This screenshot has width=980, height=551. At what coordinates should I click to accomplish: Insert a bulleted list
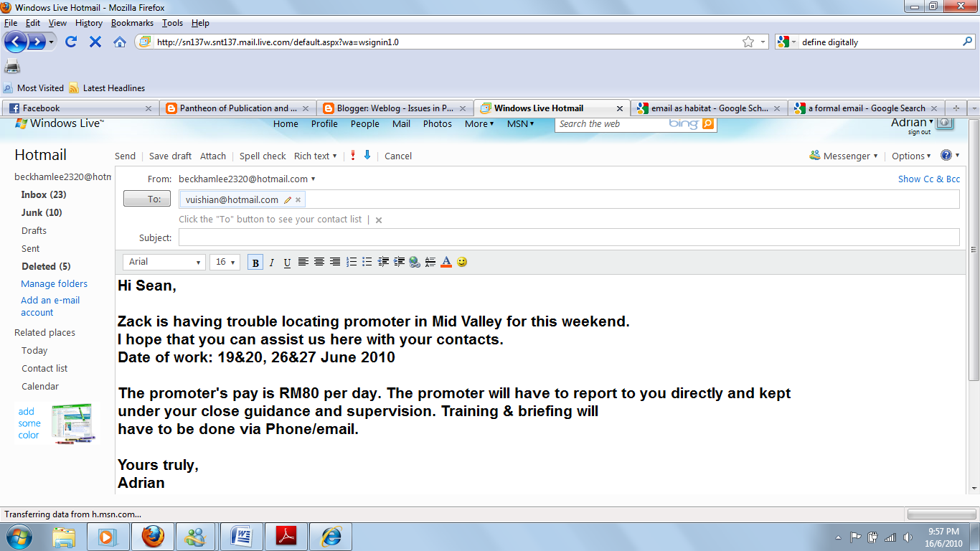pyautogui.click(x=367, y=262)
